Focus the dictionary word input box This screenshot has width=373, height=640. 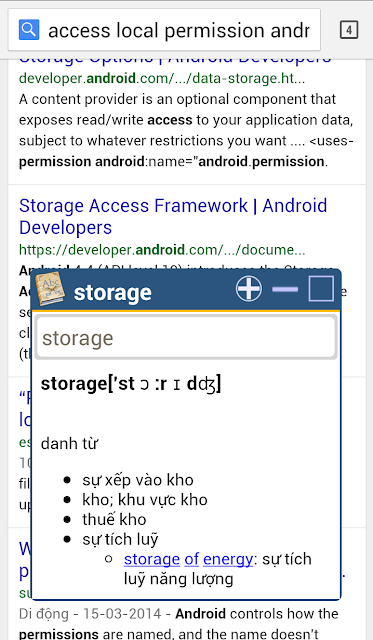tap(186, 338)
